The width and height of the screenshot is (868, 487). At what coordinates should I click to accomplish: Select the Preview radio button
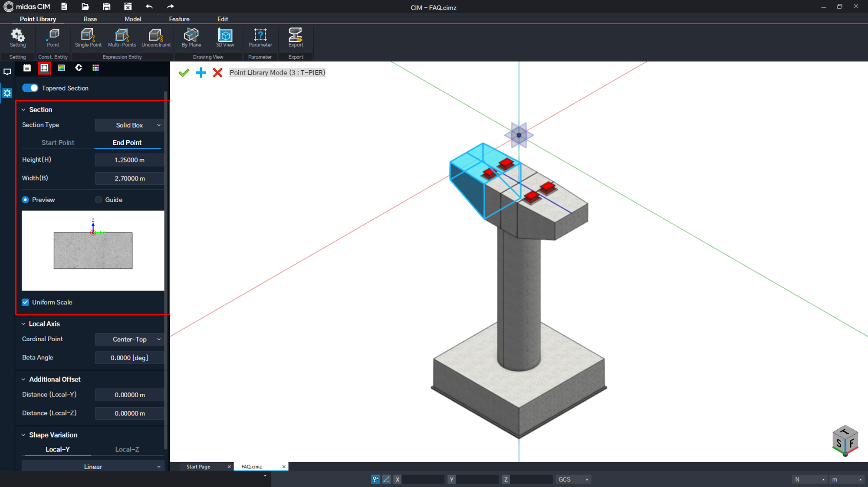coord(26,200)
